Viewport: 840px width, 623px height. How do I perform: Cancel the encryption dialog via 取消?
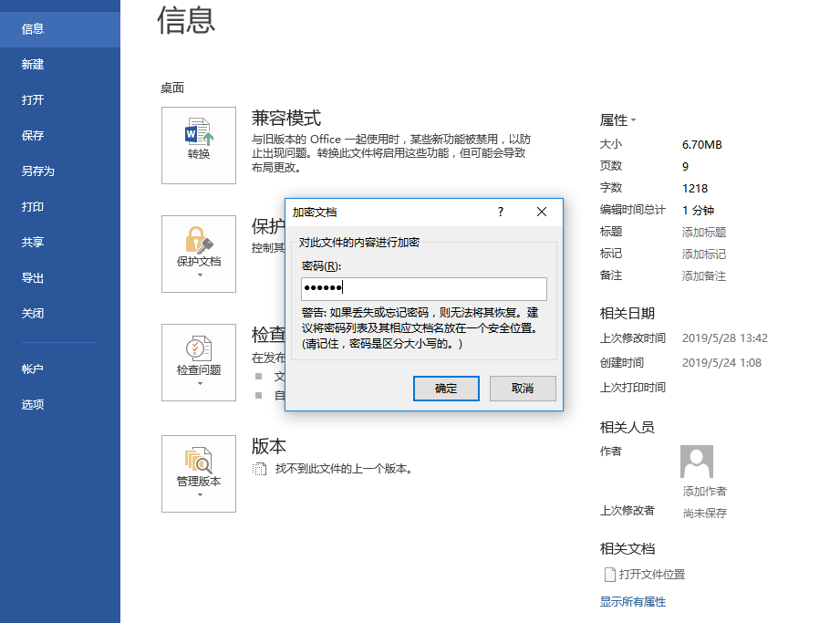pos(524,388)
